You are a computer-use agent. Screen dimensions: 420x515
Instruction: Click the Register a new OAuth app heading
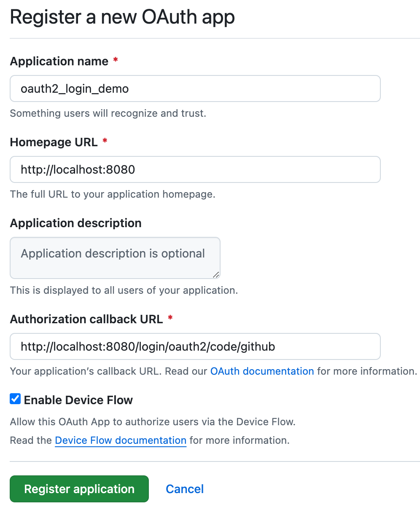point(122,17)
